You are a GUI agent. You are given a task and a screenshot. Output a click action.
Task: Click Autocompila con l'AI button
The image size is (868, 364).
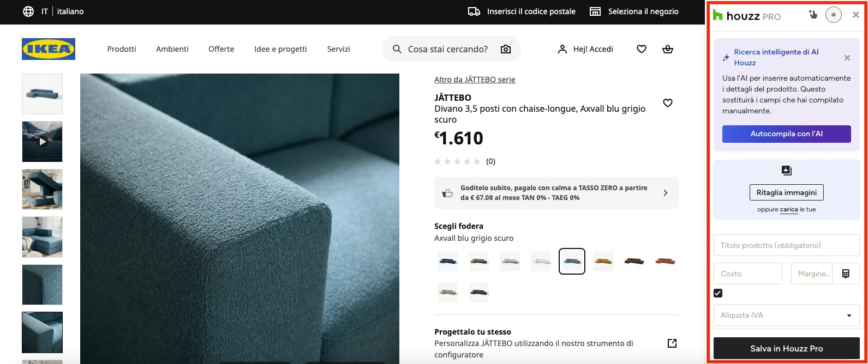pos(787,134)
